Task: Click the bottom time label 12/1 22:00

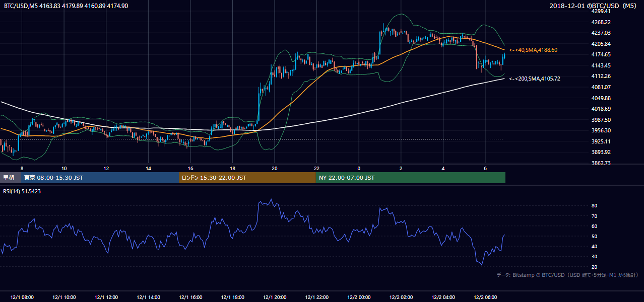Action: [x=316, y=297]
